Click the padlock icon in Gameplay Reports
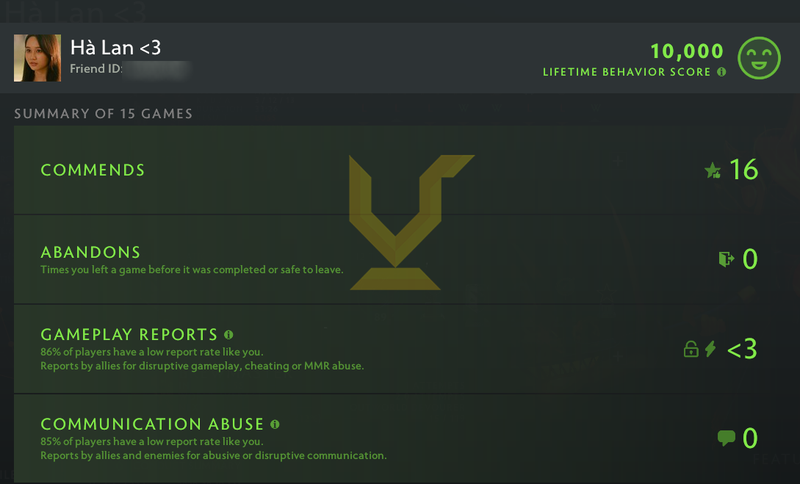 coord(691,349)
